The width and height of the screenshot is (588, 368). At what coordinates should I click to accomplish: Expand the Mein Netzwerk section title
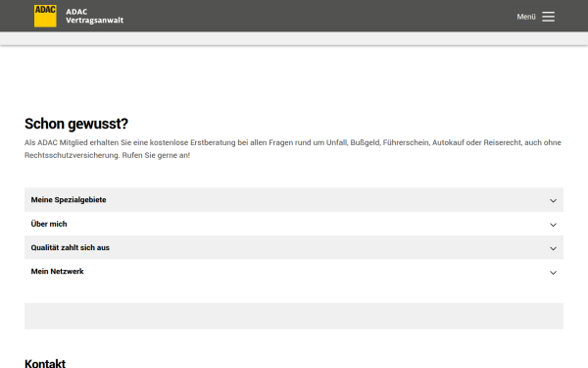click(58, 271)
